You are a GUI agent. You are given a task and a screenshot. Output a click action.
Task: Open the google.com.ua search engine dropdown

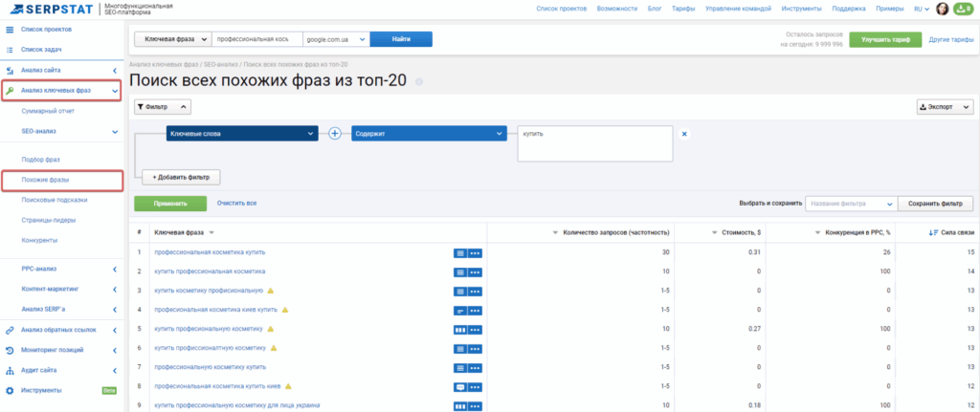click(x=335, y=39)
